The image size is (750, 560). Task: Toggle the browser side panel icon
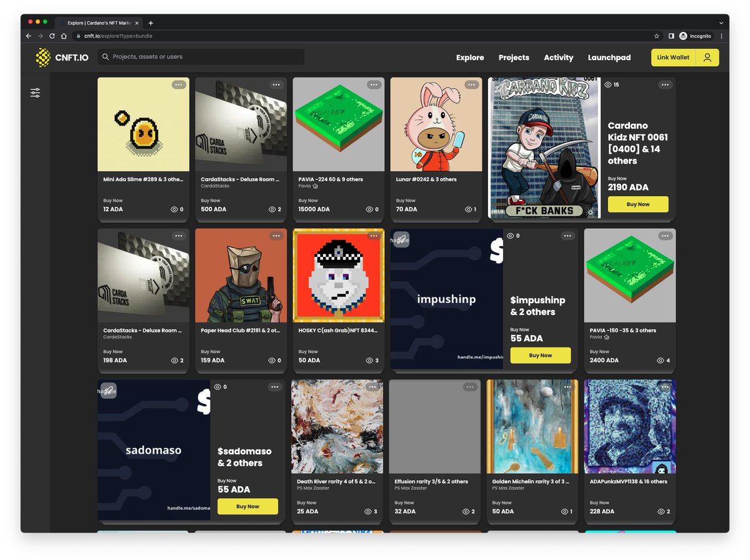[671, 36]
